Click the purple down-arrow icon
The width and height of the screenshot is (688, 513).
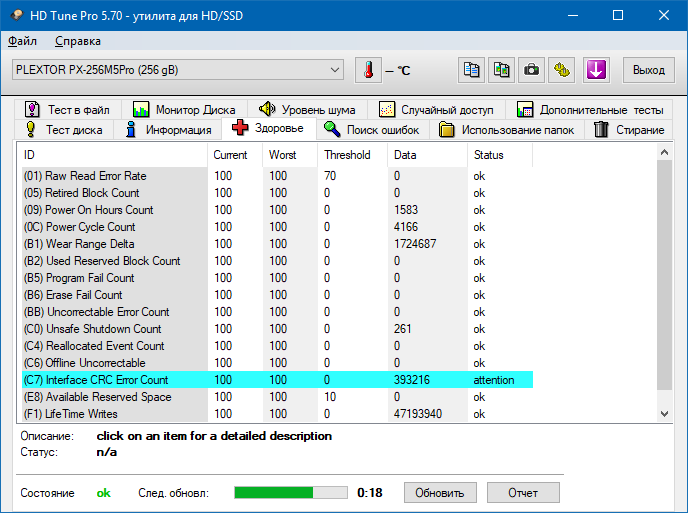click(x=596, y=70)
